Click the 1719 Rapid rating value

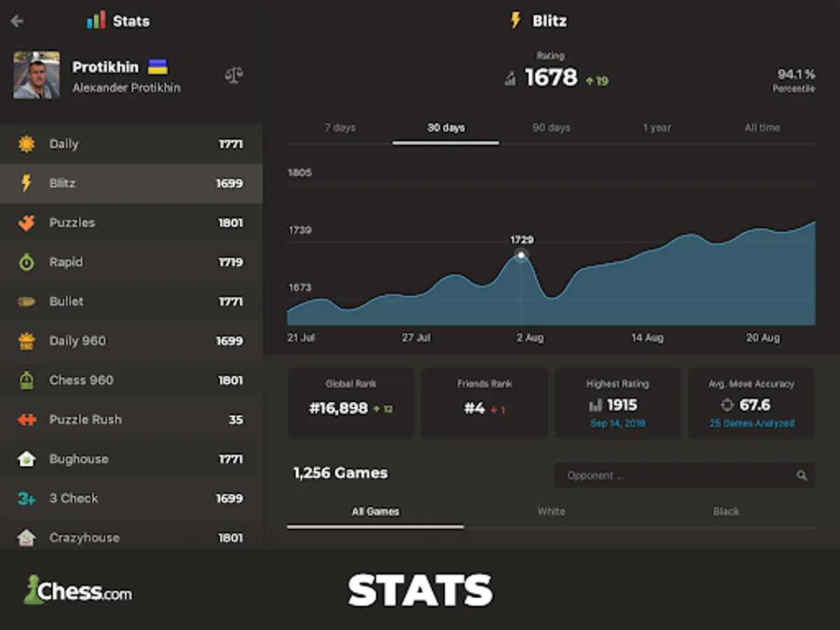[x=230, y=262]
